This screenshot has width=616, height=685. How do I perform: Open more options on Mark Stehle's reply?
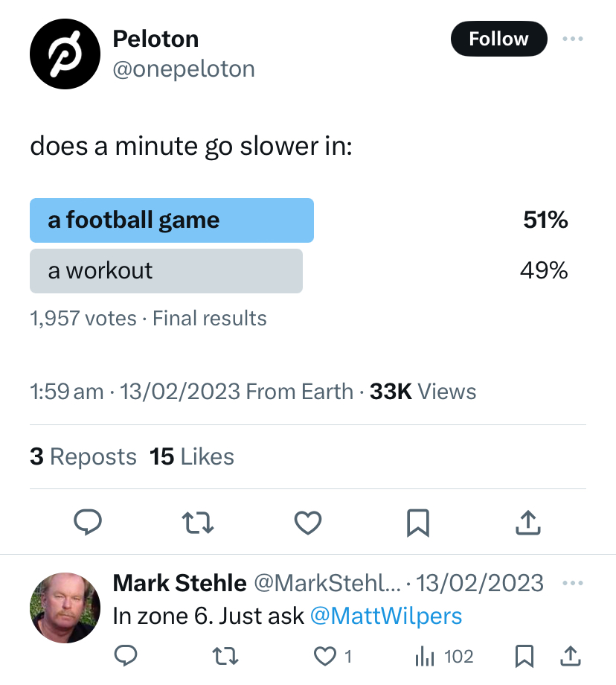(x=572, y=582)
